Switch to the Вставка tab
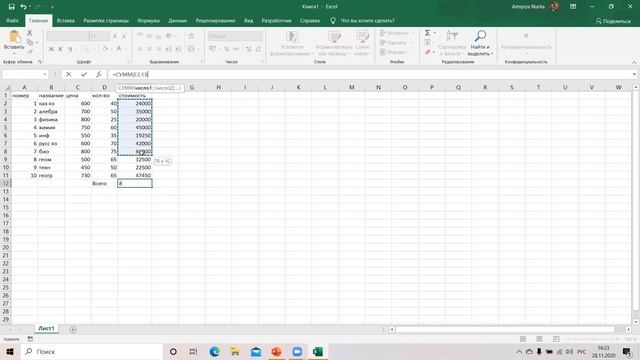Viewport: 640px width, 360px height. coord(66,20)
